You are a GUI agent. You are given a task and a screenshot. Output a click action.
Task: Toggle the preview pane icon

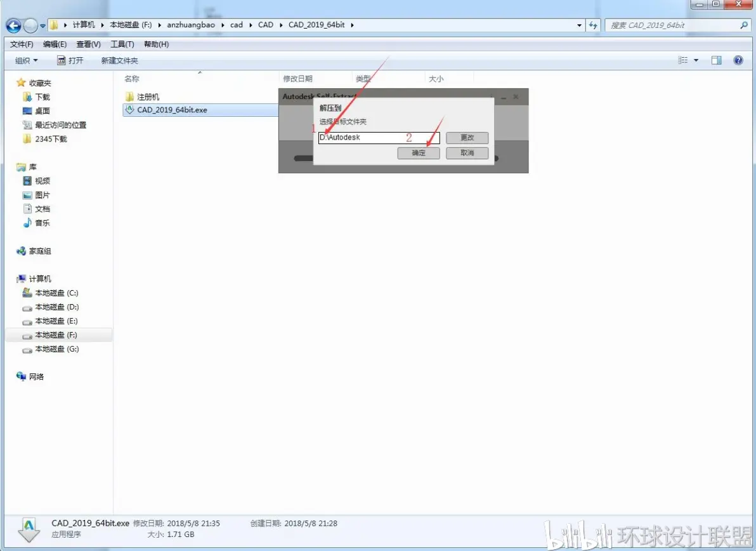(717, 60)
